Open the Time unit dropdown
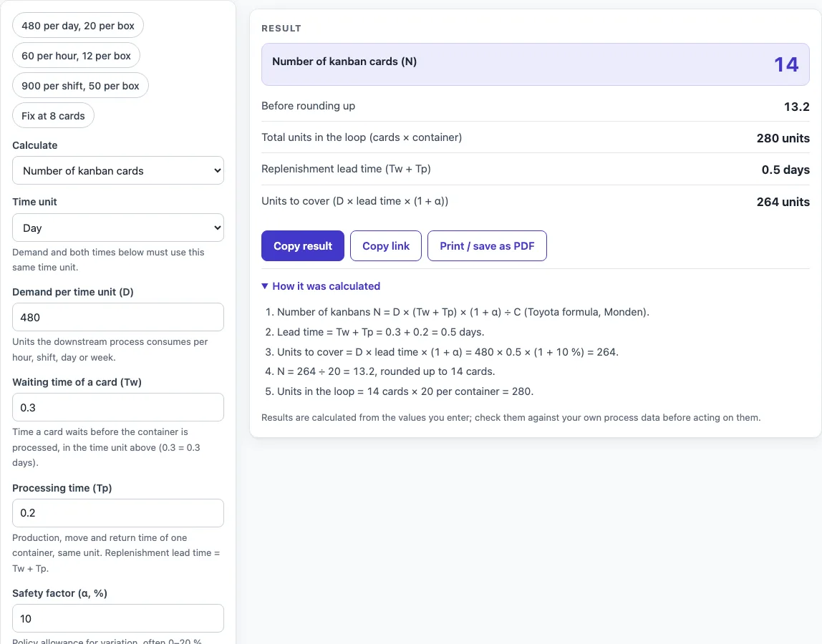Image resolution: width=822 pixels, height=644 pixels. pos(118,228)
